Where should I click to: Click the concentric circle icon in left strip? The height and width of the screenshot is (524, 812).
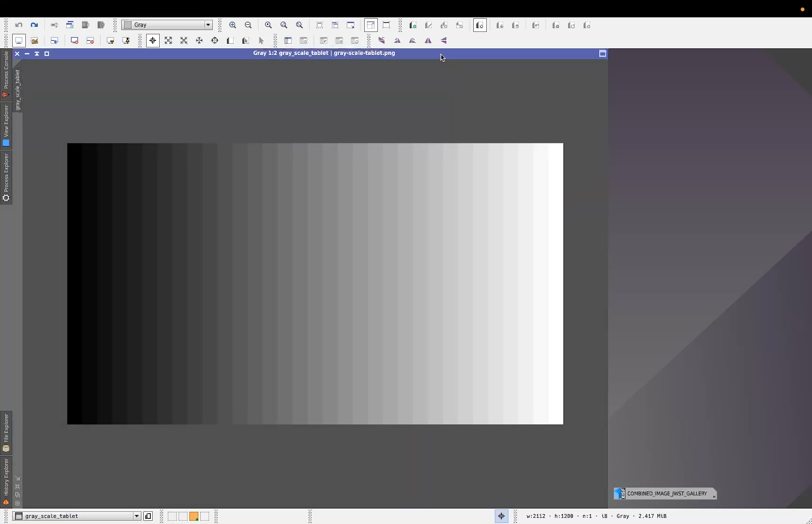click(x=17, y=503)
